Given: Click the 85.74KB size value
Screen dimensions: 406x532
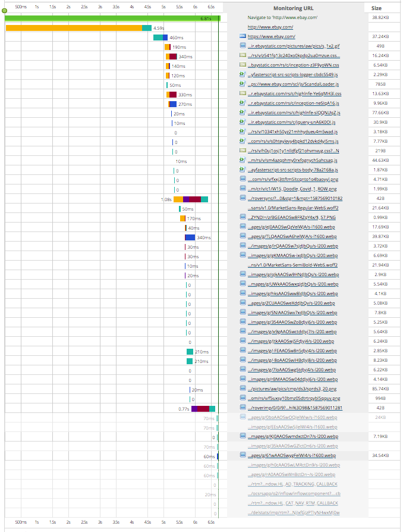Looking at the screenshot, I should click(x=380, y=389).
